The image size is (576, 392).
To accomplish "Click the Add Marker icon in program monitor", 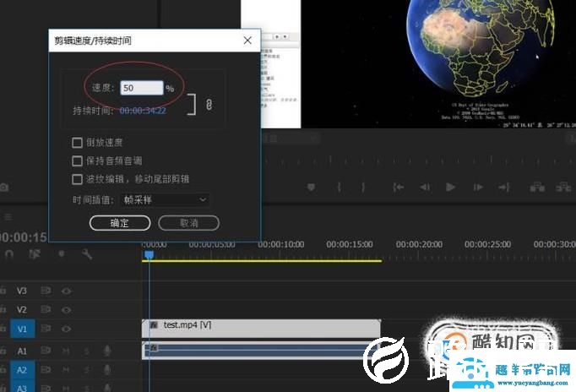I will tap(311, 188).
